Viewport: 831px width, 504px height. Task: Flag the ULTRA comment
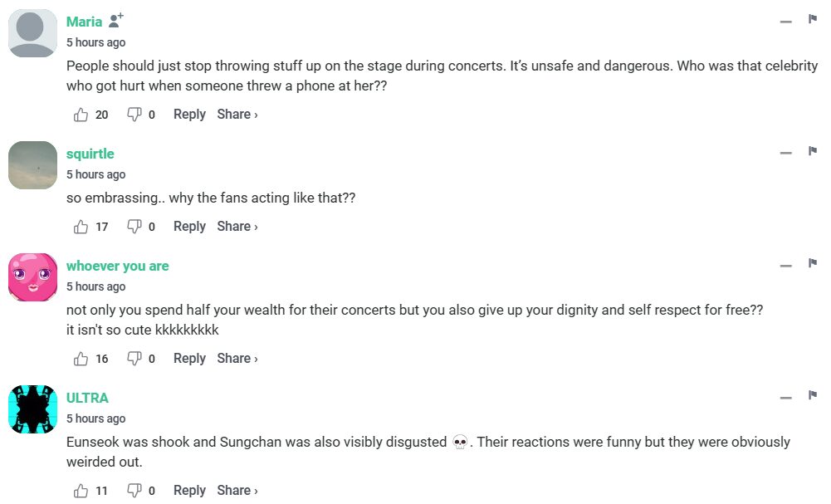(x=813, y=395)
